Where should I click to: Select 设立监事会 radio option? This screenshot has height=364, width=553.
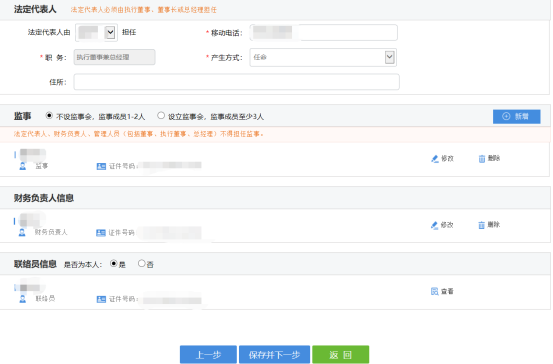click(x=161, y=116)
